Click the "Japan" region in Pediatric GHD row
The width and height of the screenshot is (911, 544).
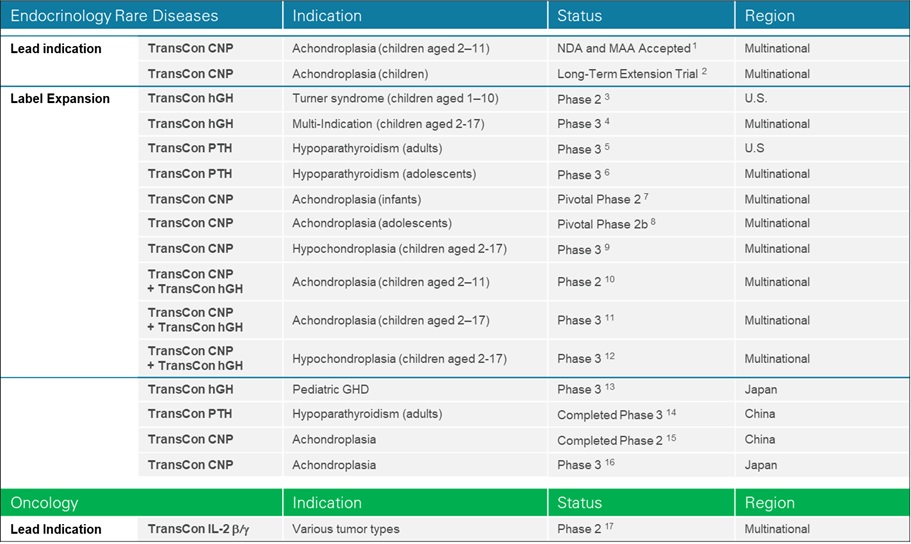760,390
